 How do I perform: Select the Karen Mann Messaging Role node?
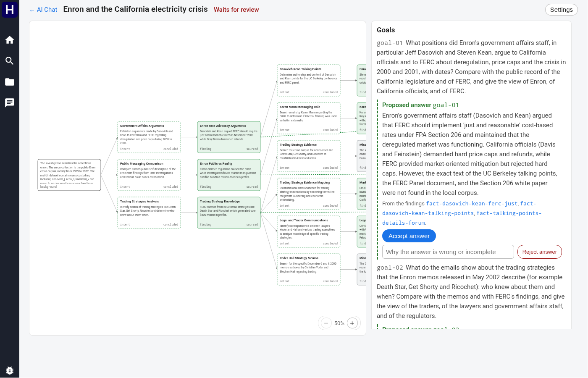[309, 118]
